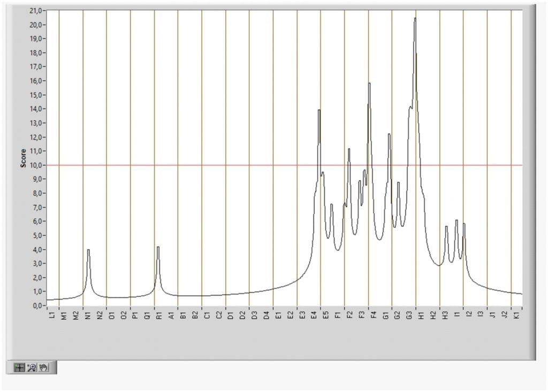The width and height of the screenshot is (548, 392).
Task: Click the '21,0' y-axis maximum value
Action: [x=36, y=11]
